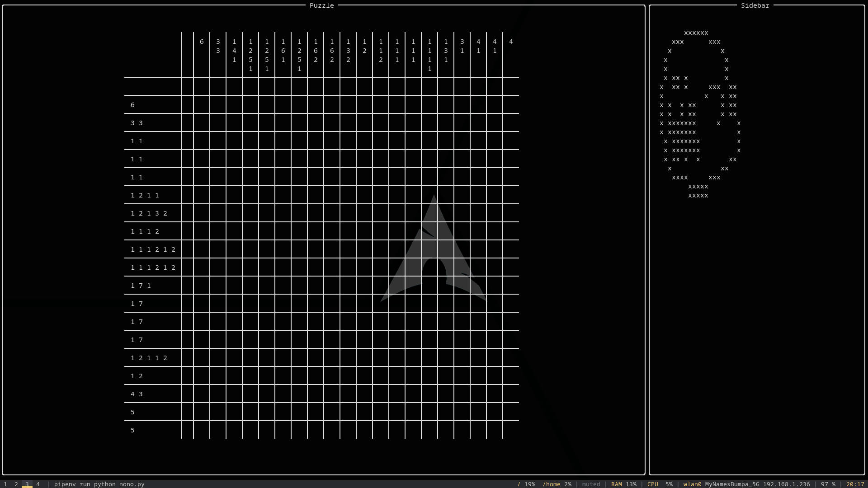Click the tmux pane 1 tab
Viewport: 868px width, 488px height.
(x=5, y=484)
